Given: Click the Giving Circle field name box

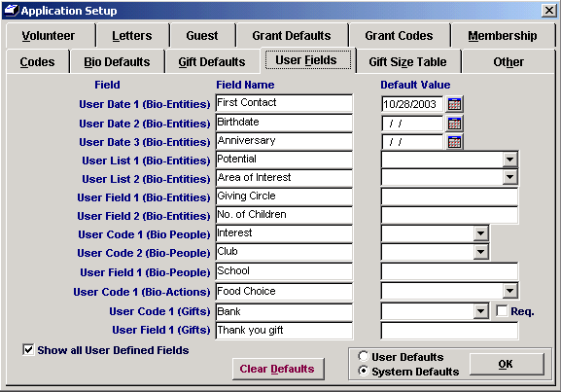Looking at the screenshot, I should (284, 196).
